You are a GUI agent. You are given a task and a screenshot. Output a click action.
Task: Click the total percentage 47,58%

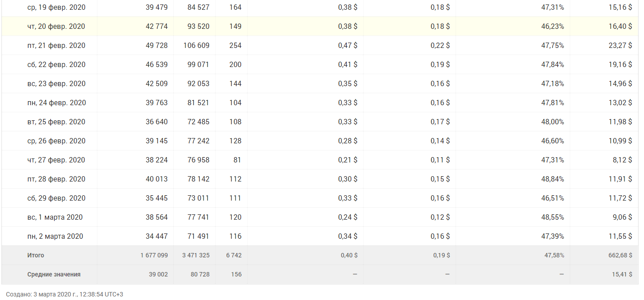tap(553, 256)
